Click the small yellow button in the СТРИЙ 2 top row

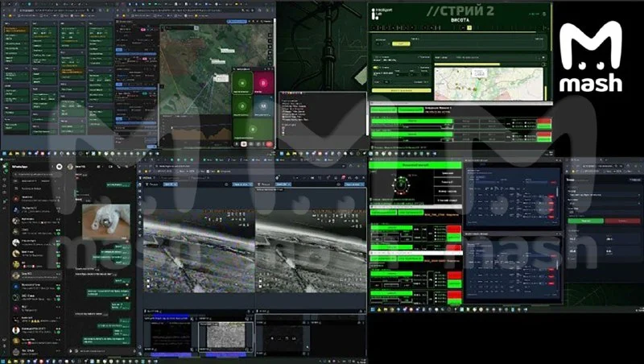pyautogui.click(x=400, y=43)
